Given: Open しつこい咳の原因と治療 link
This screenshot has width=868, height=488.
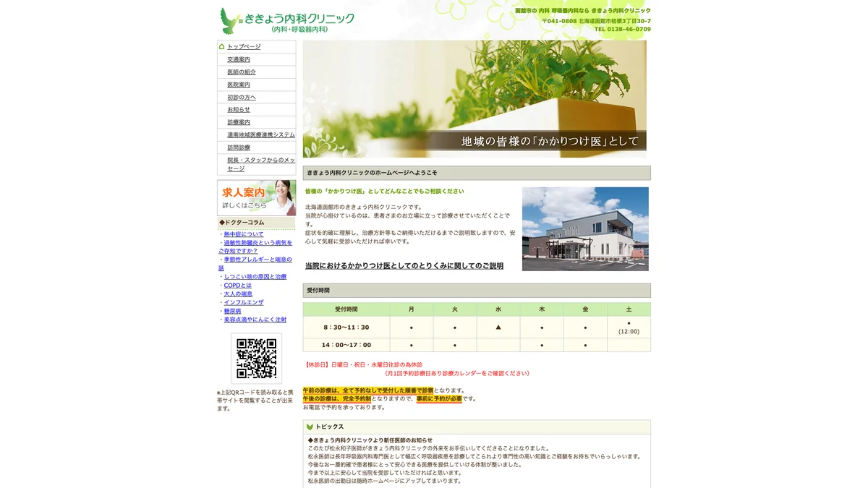Looking at the screenshot, I should point(255,277).
